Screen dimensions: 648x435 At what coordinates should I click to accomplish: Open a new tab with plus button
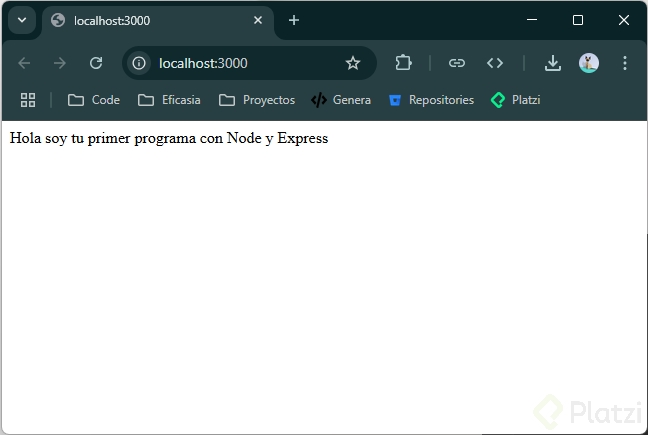click(x=294, y=20)
